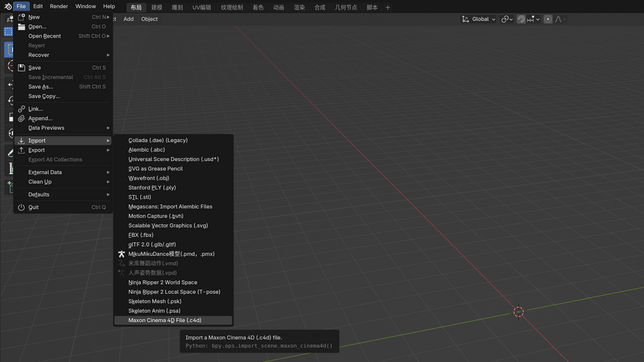Switch to the 几何节点 workspace tab

tap(346, 8)
